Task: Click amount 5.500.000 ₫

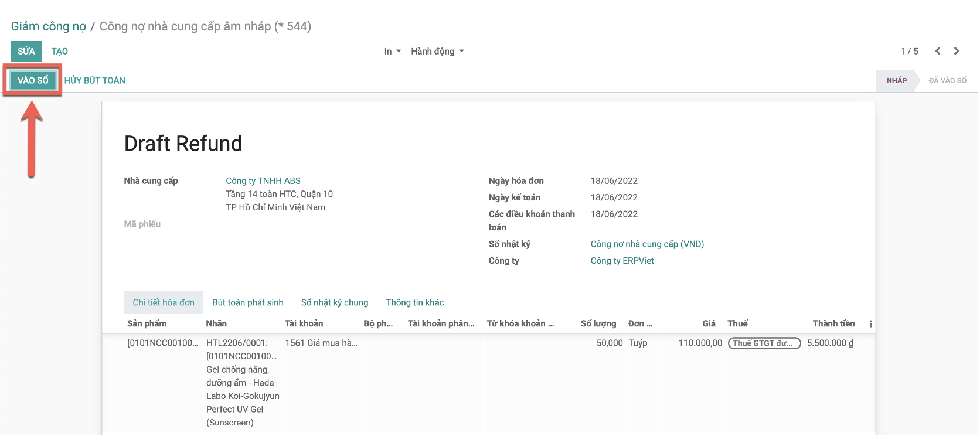Action: click(x=830, y=343)
